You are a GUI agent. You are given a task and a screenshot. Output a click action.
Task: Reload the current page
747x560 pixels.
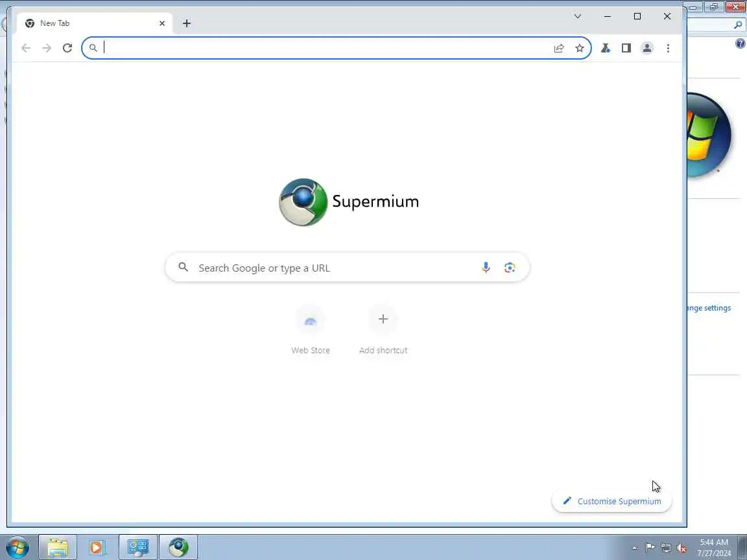[x=67, y=48]
